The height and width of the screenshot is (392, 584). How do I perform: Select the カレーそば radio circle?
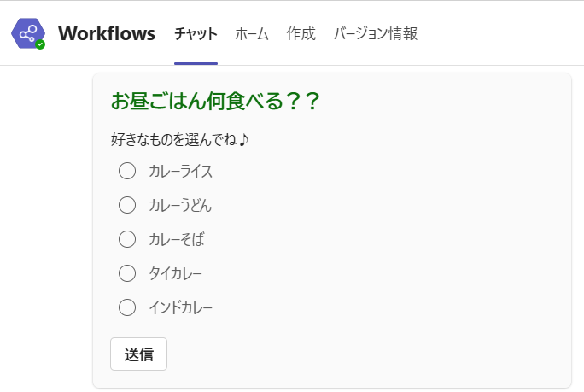point(127,239)
